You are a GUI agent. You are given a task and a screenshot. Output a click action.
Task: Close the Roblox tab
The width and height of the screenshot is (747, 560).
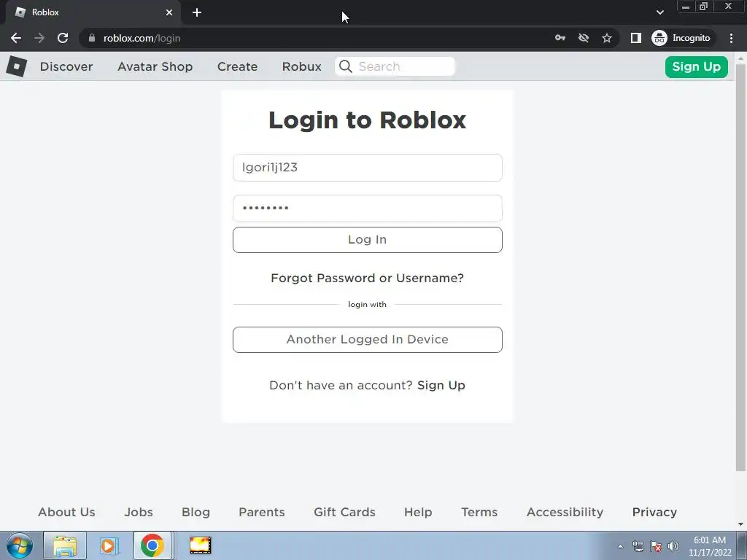click(169, 12)
